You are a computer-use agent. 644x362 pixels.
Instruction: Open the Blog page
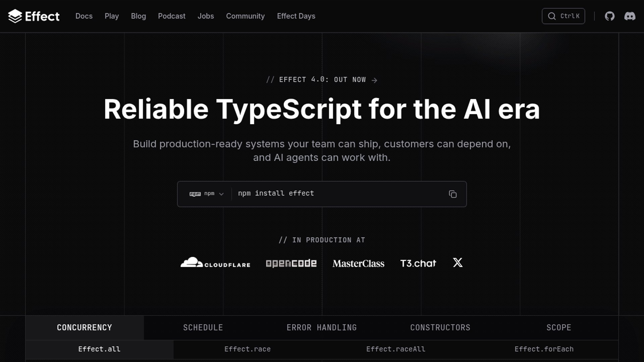(x=138, y=16)
